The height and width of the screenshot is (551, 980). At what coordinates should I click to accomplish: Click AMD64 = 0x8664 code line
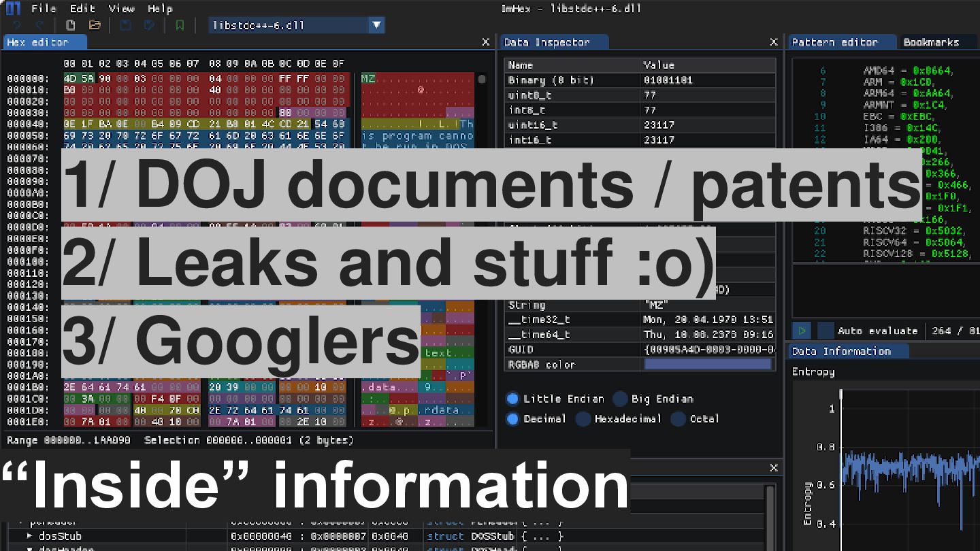click(909, 70)
